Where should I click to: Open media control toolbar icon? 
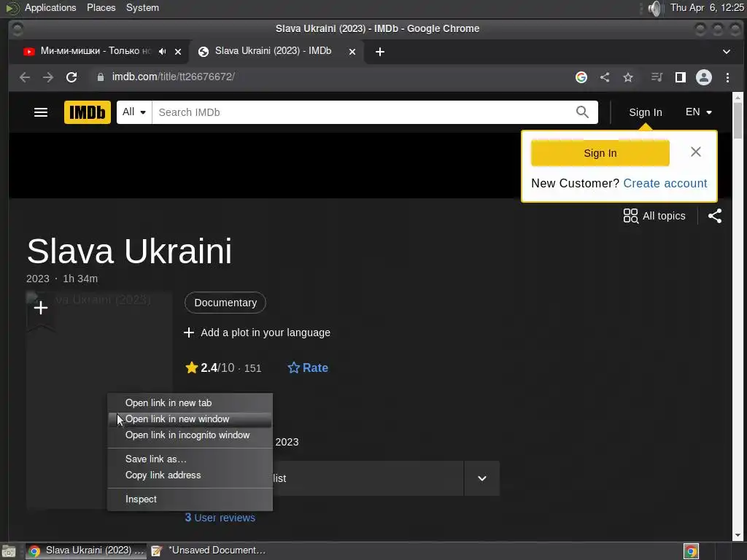click(657, 77)
